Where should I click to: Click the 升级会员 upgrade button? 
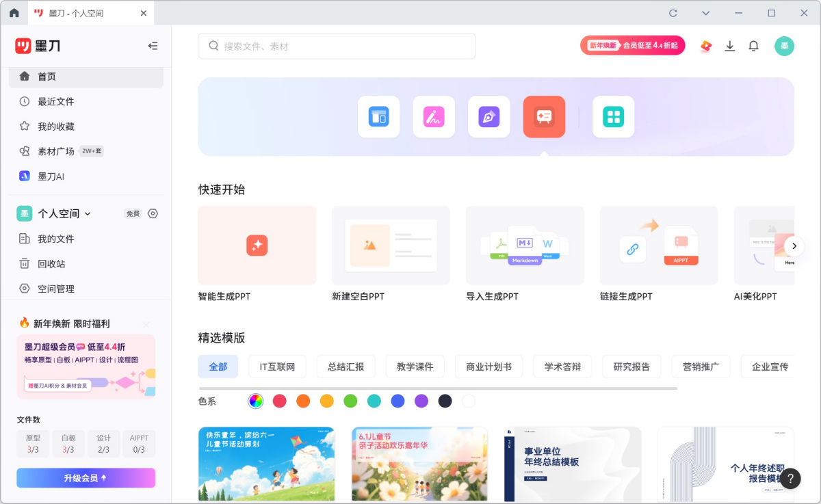(x=86, y=478)
